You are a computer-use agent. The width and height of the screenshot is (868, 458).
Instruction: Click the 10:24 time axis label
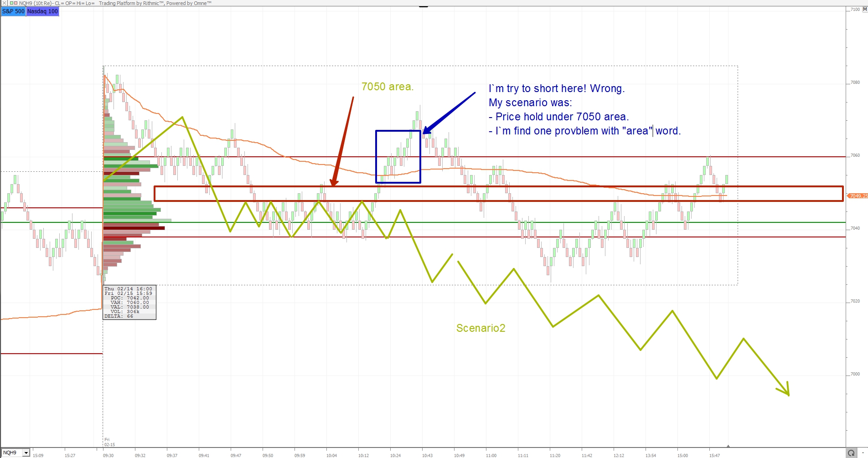395,455
